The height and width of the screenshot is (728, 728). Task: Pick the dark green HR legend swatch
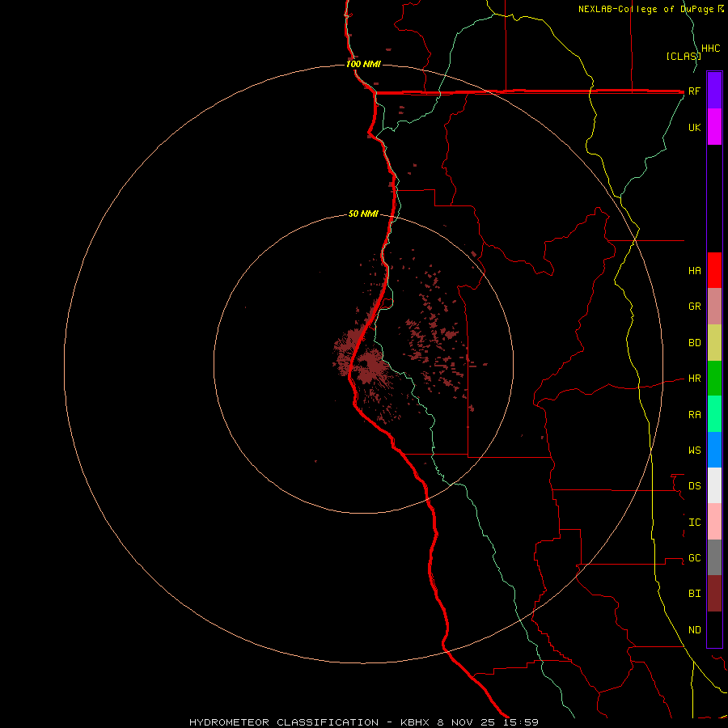click(x=714, y=379)
